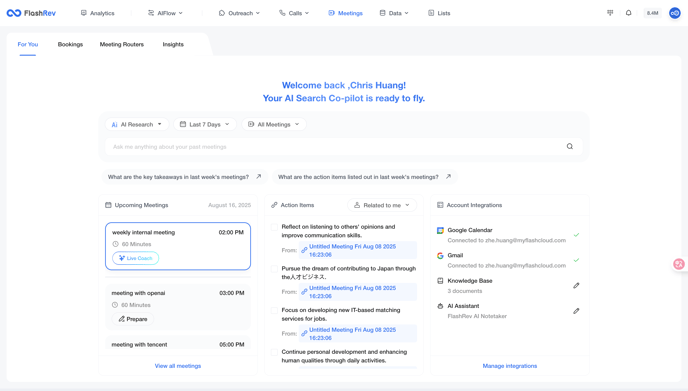This screenshot has width=688, height=391.
Task: Click View all meetings link
Action: 178,366
